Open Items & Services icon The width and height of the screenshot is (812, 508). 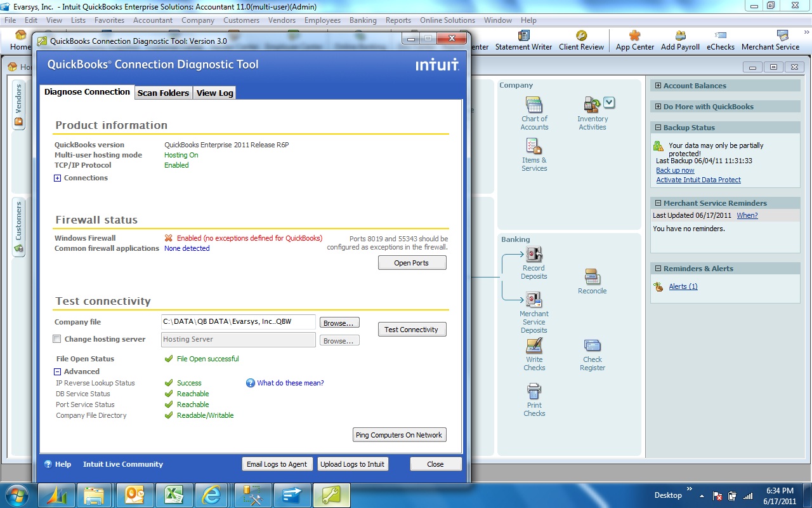(534, 147)
